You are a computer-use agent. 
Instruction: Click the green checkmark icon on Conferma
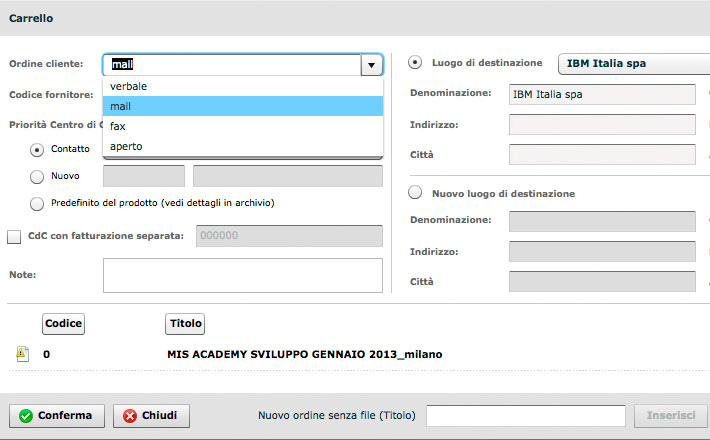pos(26,416)
